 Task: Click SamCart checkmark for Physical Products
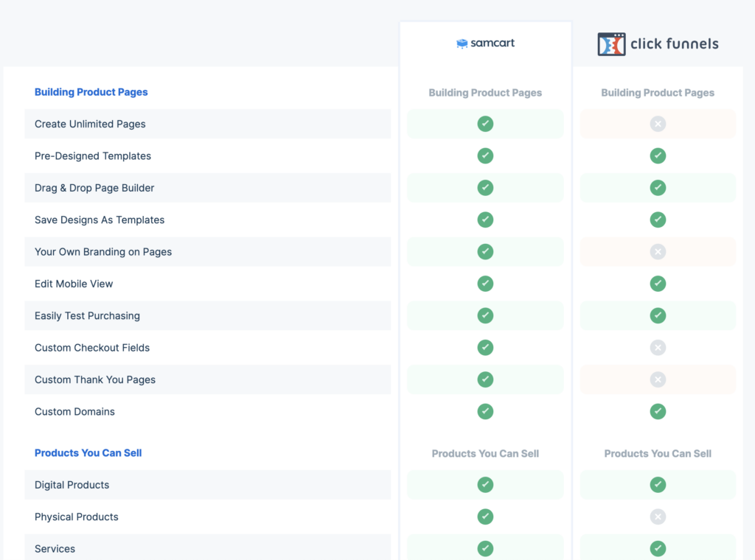click(x=485, y=517)
